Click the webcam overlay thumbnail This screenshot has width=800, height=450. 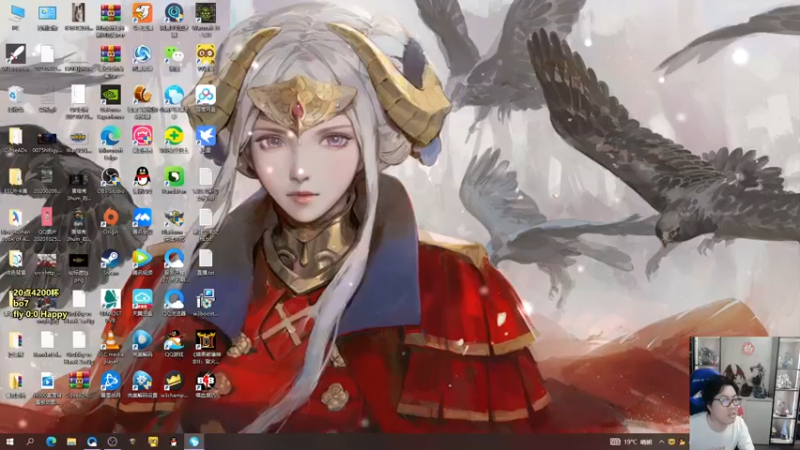[745, 393]
